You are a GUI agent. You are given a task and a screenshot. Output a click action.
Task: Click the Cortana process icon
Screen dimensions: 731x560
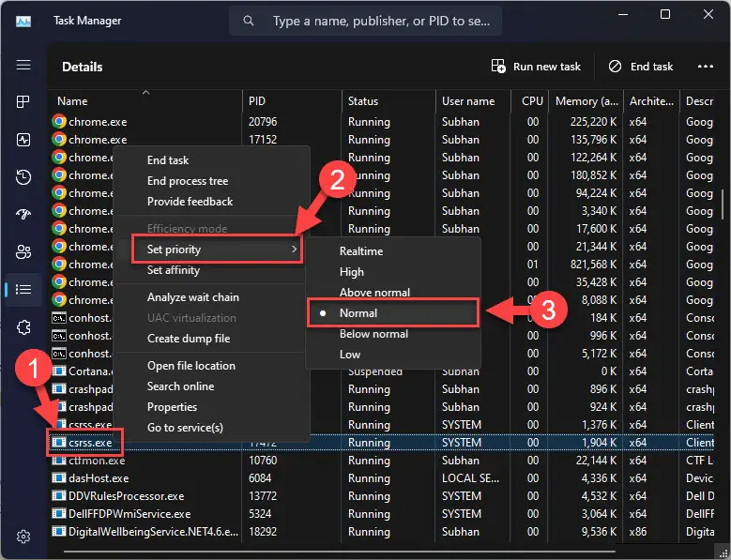(59, 371)
